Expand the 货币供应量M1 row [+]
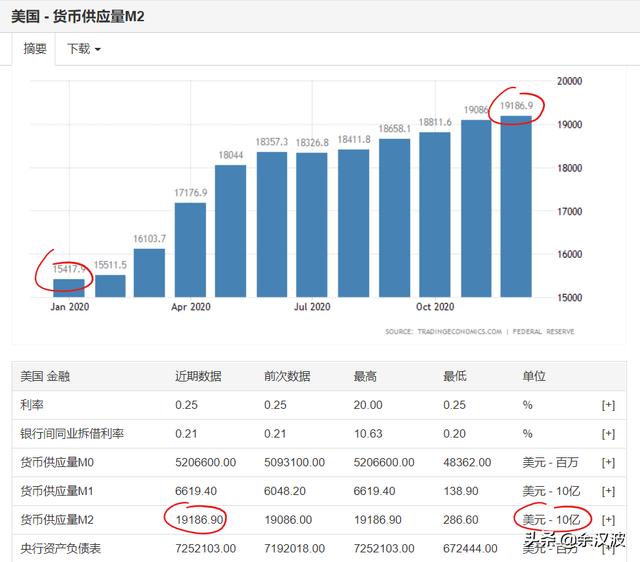This screenshot has height=562, width=640. (x=608, y=491)
